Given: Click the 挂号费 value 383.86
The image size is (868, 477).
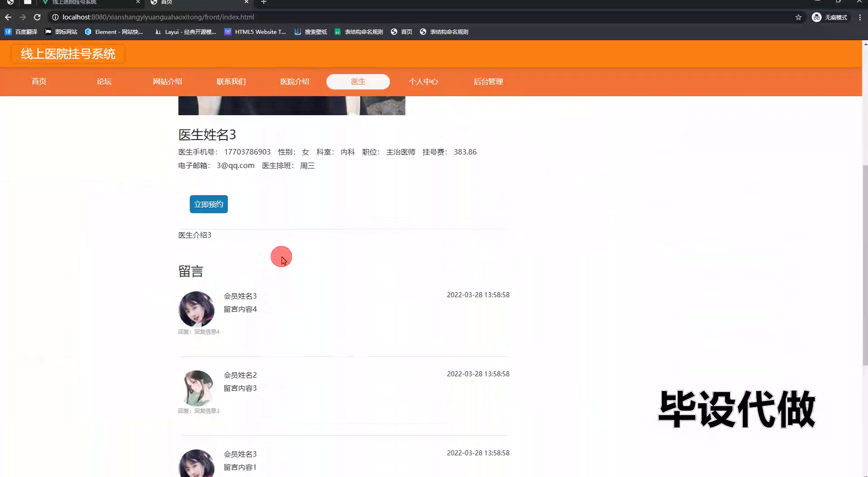Looking at the screenshot, I should tap(465, 152).
